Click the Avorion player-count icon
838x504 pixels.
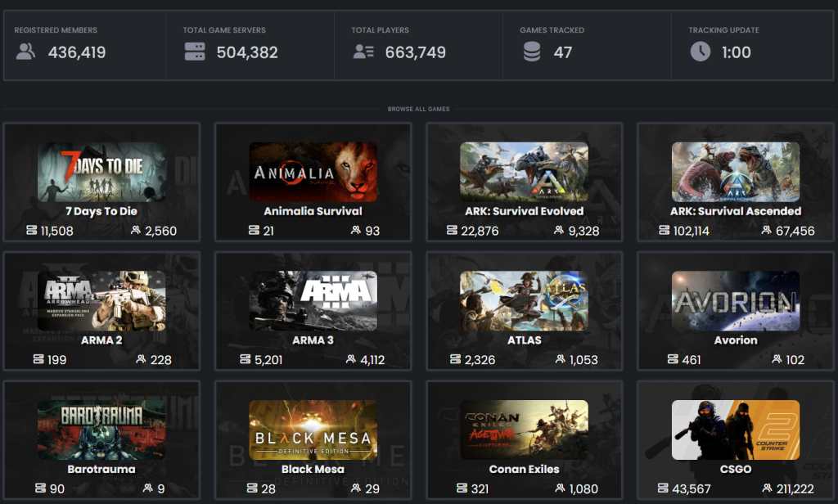[777, 358]
